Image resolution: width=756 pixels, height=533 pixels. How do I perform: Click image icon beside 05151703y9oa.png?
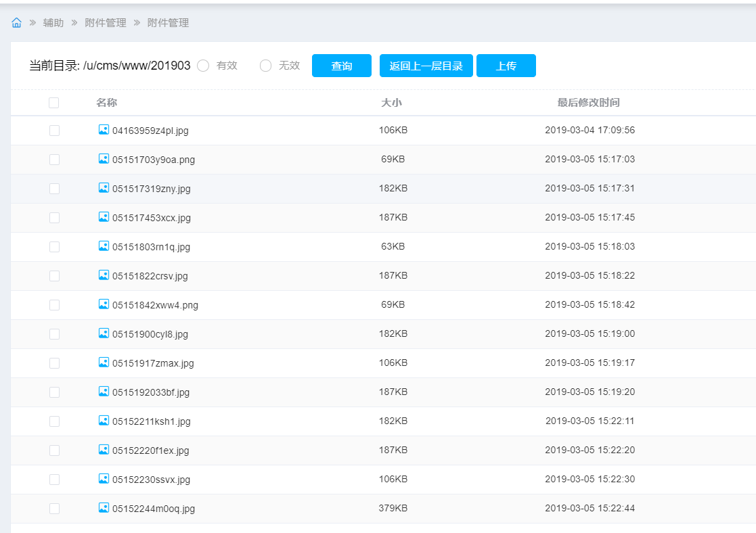[x=104, y=159]
